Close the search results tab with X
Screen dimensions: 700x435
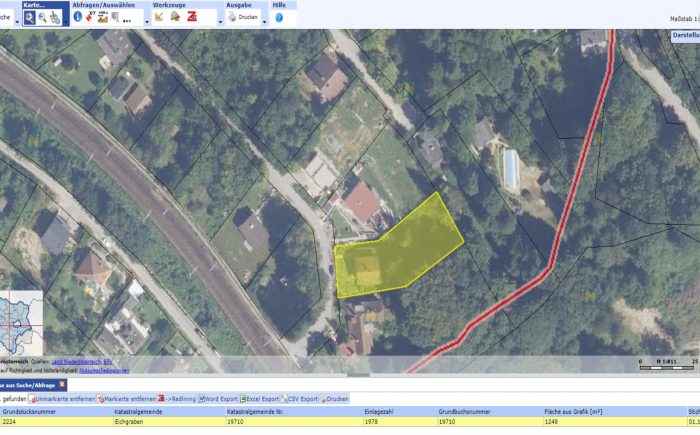click(62, 384)
